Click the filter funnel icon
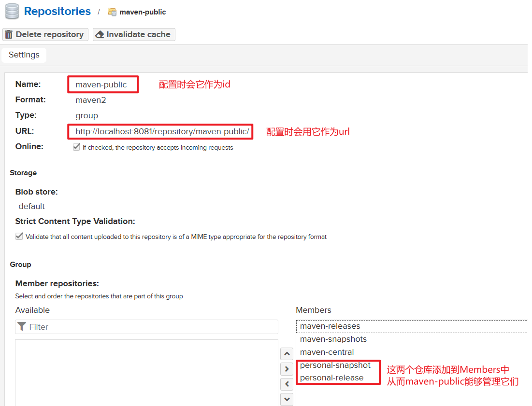This screenshot has width=532, height=406. point(22,326)
